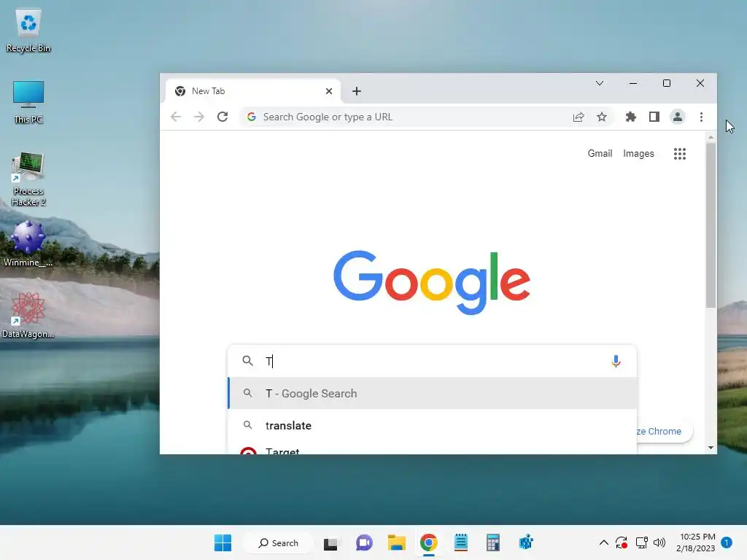
Task: Select the Winmine desktop icon
Action: click(x=28, y=244)
